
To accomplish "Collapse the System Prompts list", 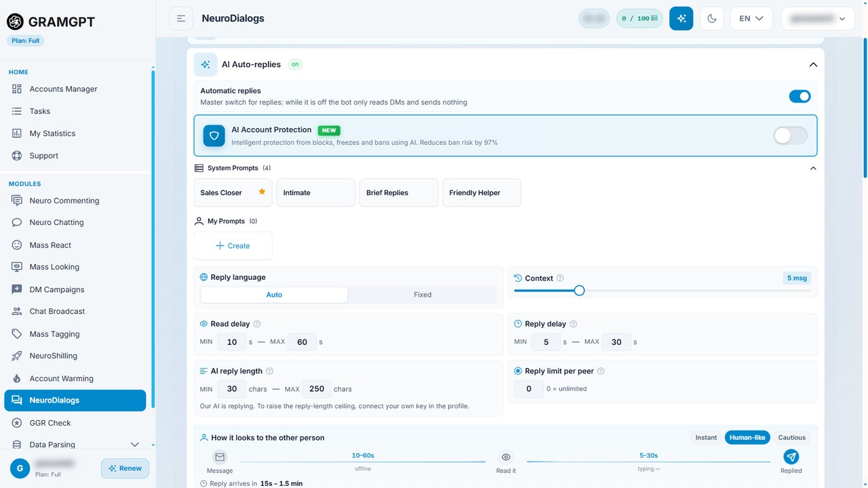I will [x=813, y=168].
